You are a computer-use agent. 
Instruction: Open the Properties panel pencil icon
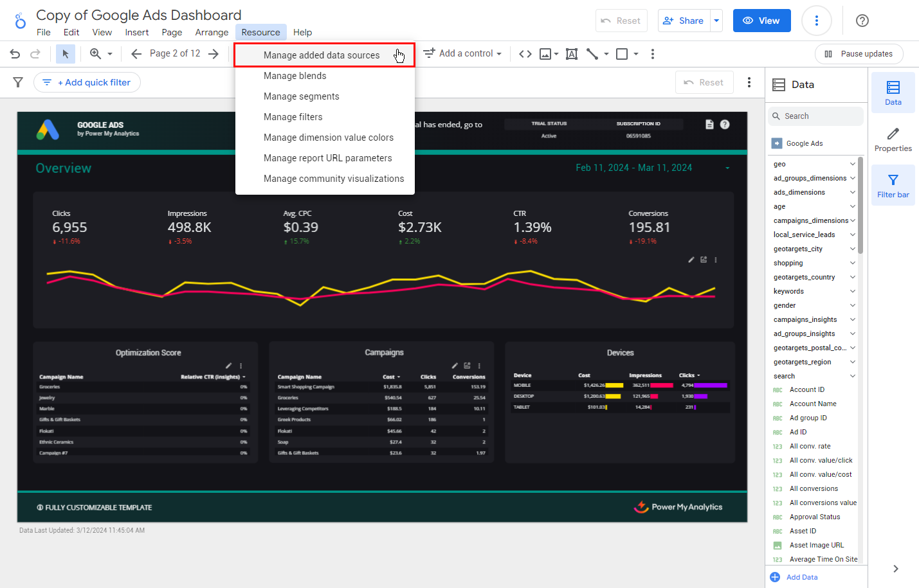(x=893, y=139)
